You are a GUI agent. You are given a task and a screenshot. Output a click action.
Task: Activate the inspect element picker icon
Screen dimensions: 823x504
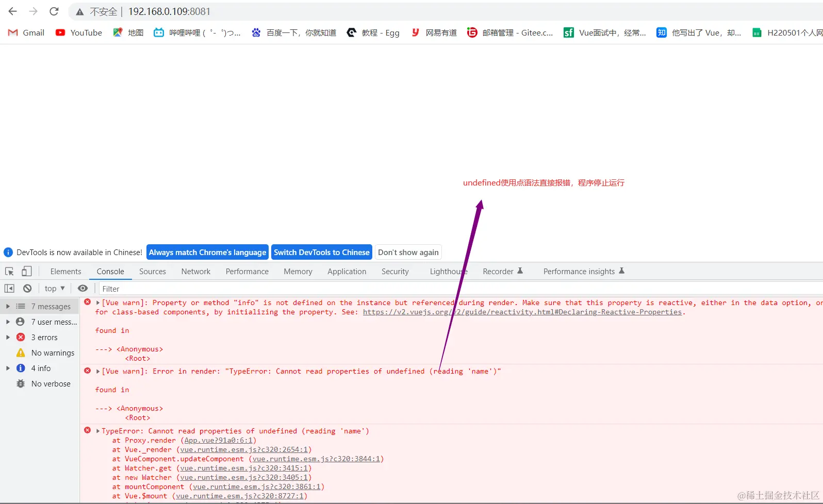tap(9, 271)
